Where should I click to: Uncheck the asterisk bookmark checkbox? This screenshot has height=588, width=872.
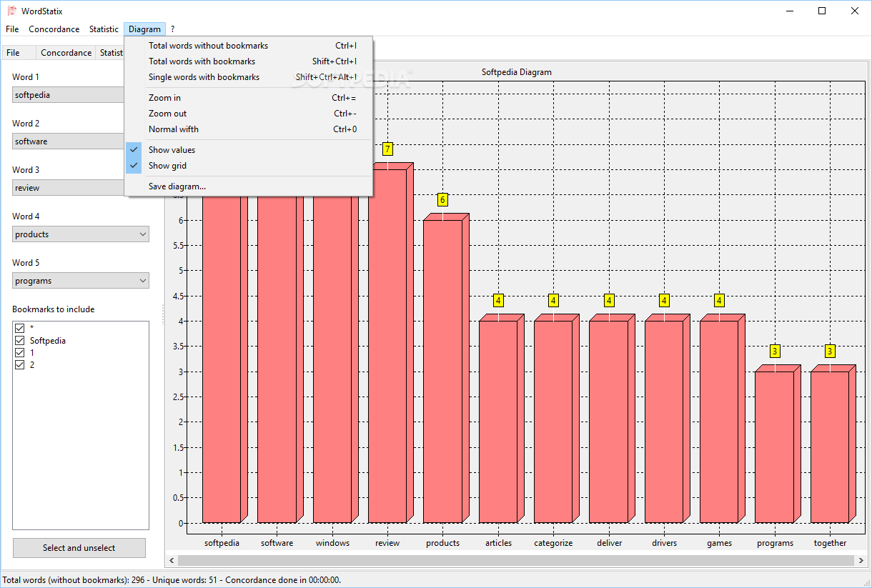[20, 329]
